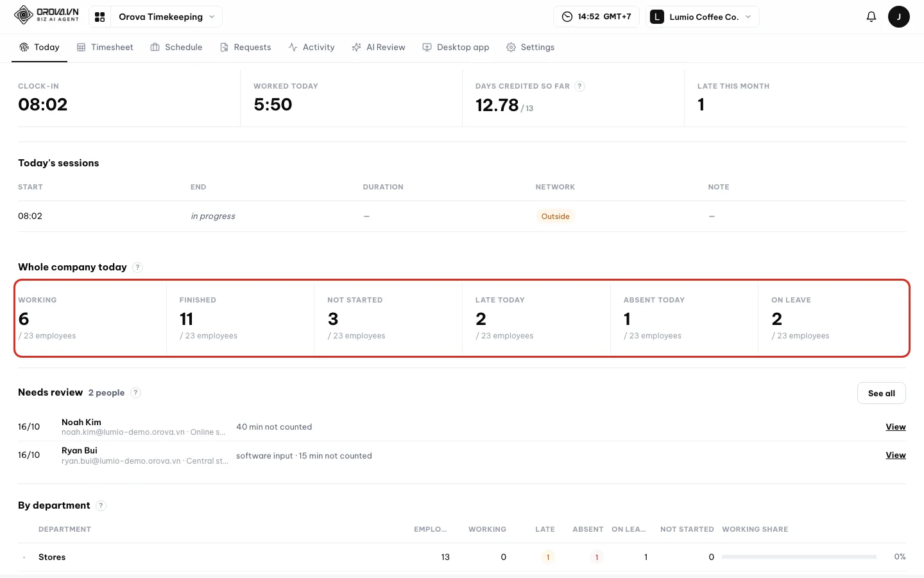Click the Stores absent count badge
This screenshot has width=924, height=578.
coord(597,557)
